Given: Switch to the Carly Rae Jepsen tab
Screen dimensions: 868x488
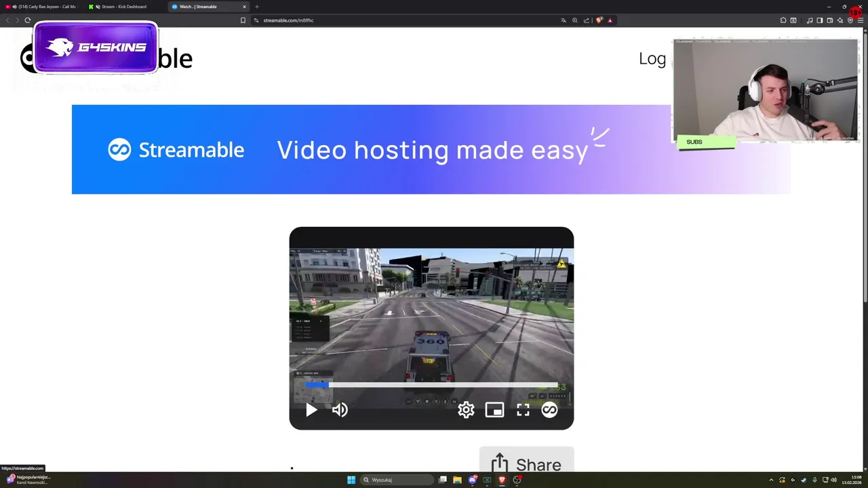Looking at the screenshot, I should tap(41, 7).
